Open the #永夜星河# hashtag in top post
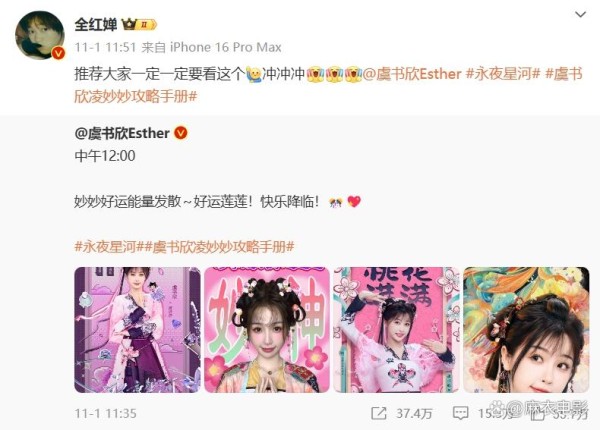This screenshot has height=430, width=600. click(503, 74)
